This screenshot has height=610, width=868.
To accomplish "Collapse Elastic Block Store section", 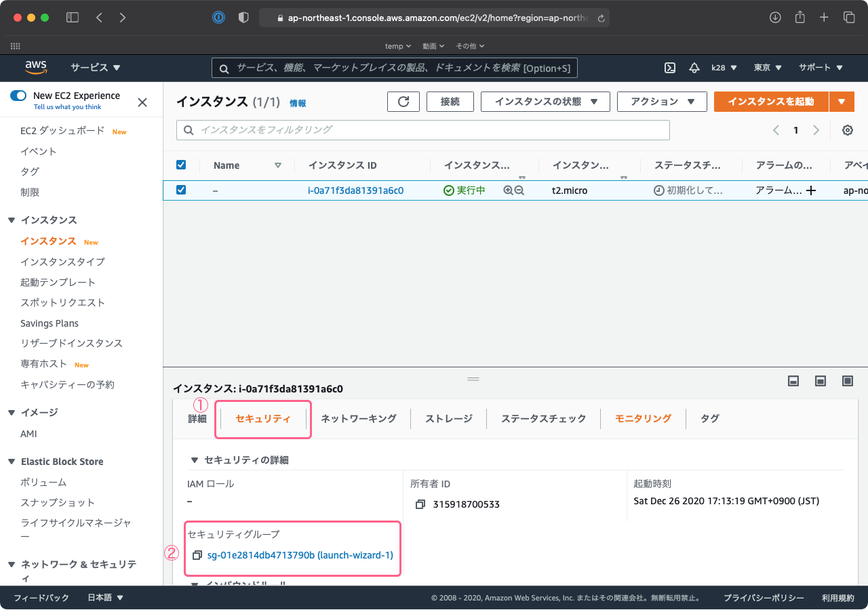I will click(x=12, y=462).
